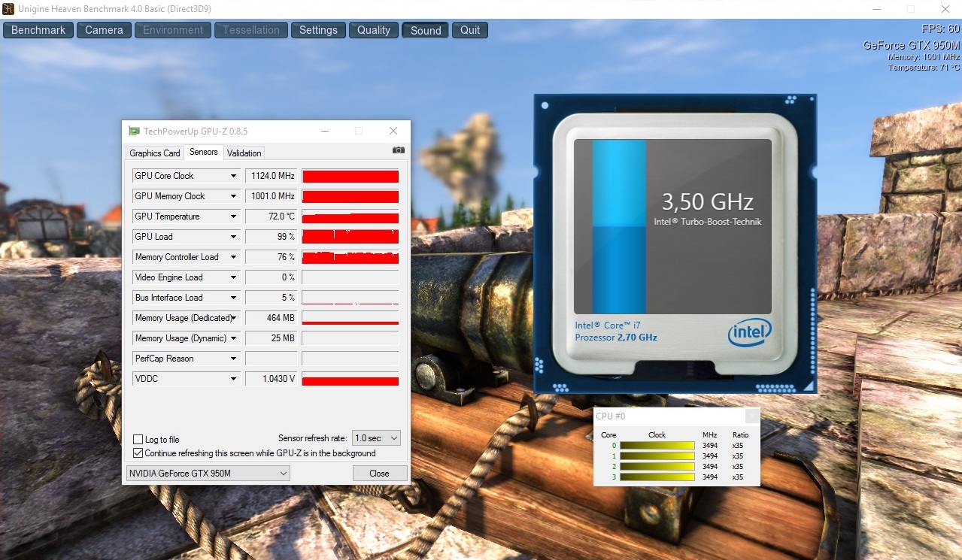Open the Memory Usage (Dedicated) dropdown

[x=234, y=318]
